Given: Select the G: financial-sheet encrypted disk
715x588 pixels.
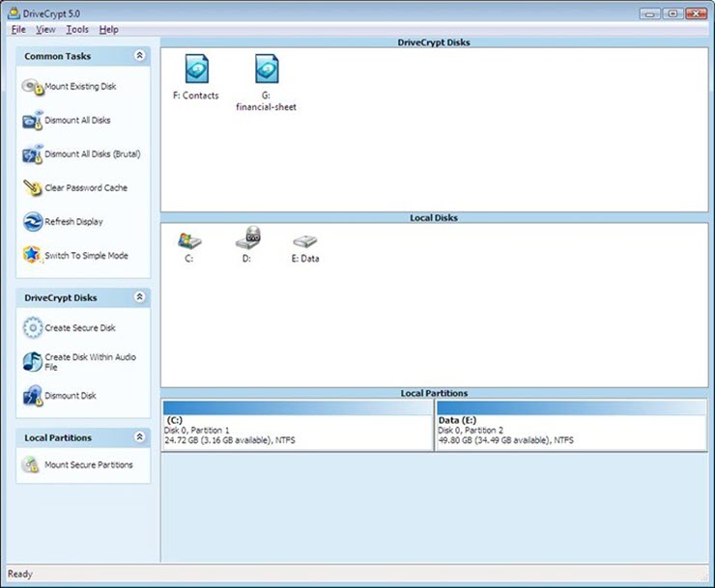Looking at the screenshot, I should tap(266, 70).
